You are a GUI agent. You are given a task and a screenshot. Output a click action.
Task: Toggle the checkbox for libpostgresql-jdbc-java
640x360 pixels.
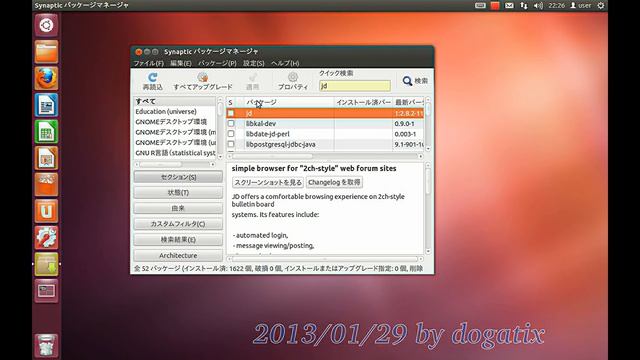[x=231, y=144]
